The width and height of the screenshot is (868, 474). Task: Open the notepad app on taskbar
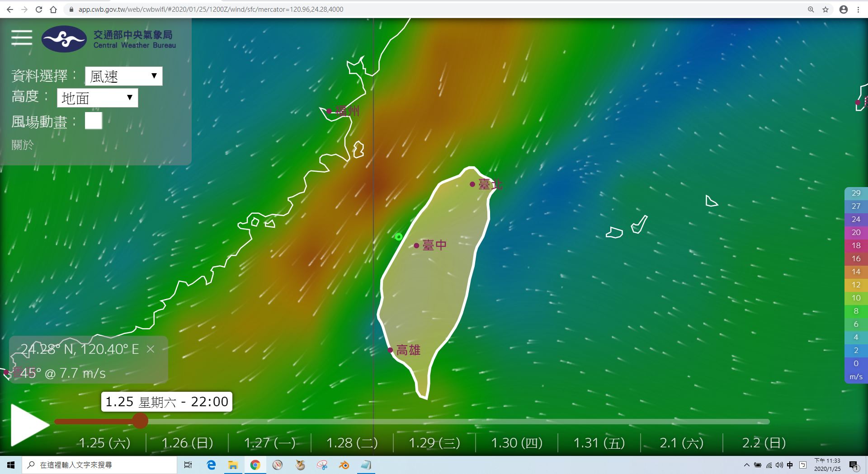[x=366, y=465]
